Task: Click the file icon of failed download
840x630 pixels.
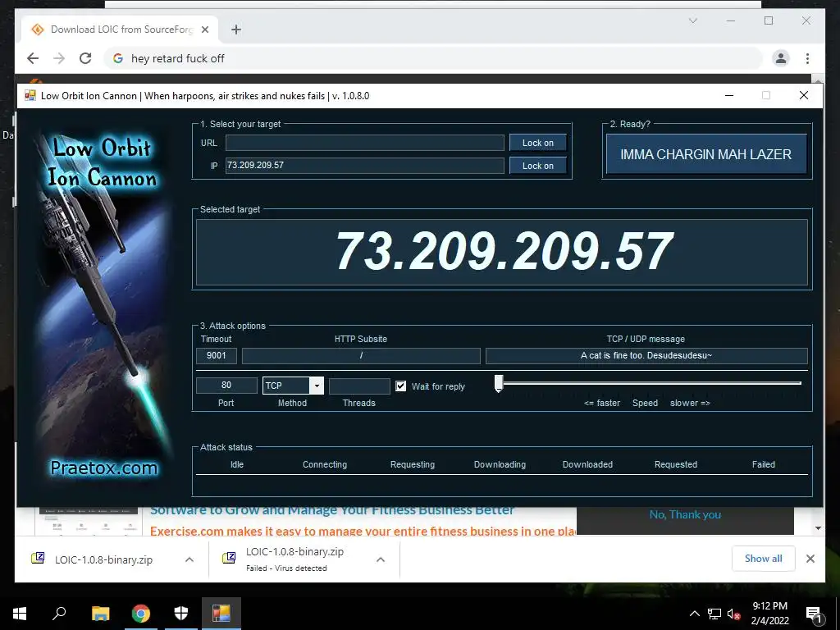Action: click(229, 559)
